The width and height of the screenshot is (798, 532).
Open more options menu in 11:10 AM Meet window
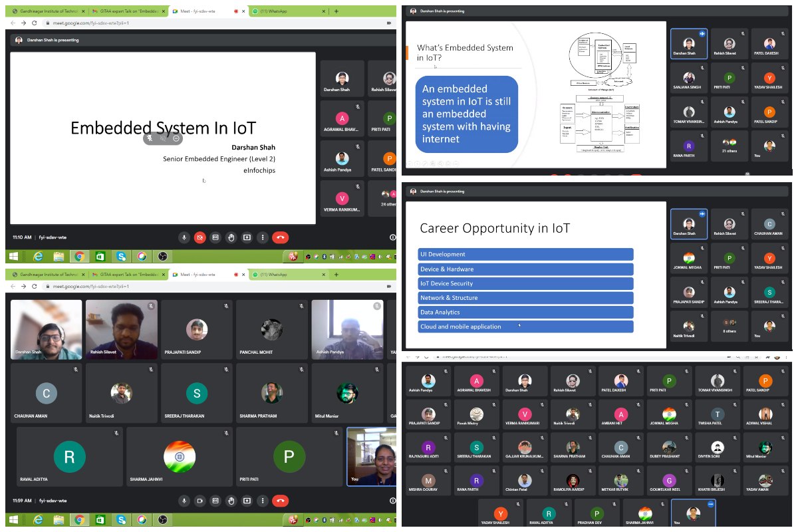point(263,237)
